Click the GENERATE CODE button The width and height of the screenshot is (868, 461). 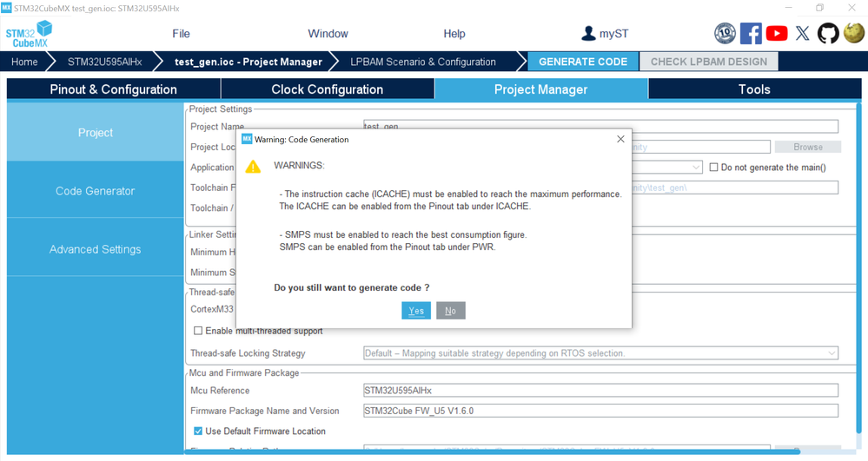click(x=583, y=62)
